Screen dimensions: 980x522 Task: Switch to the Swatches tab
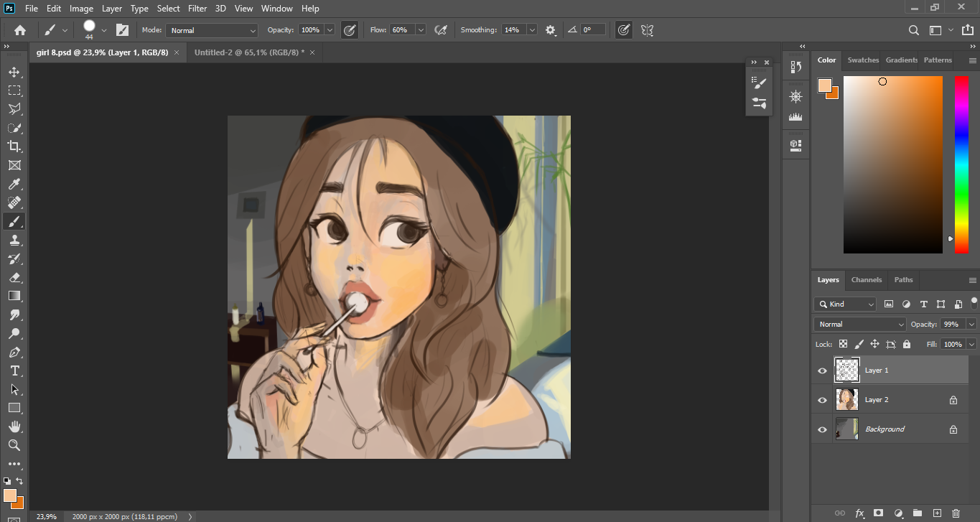coord(863,60)
